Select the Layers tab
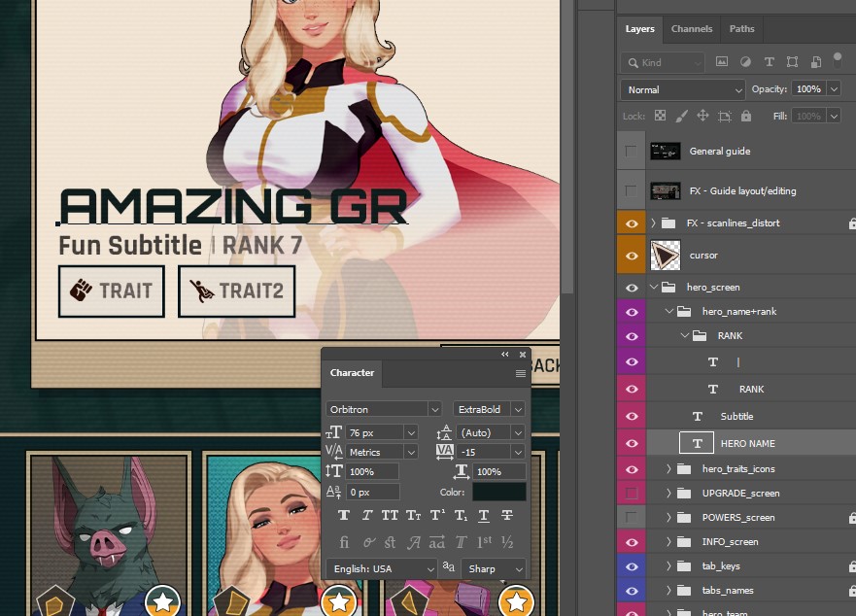Image resolution: width=856 pixels, height=616 pixels. click(x=640, y=29)
